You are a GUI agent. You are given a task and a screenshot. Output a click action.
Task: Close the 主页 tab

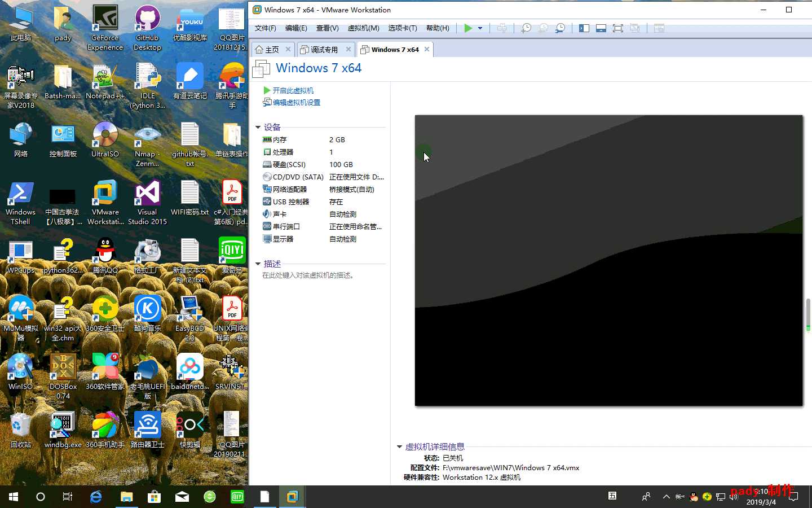[288, 49]
